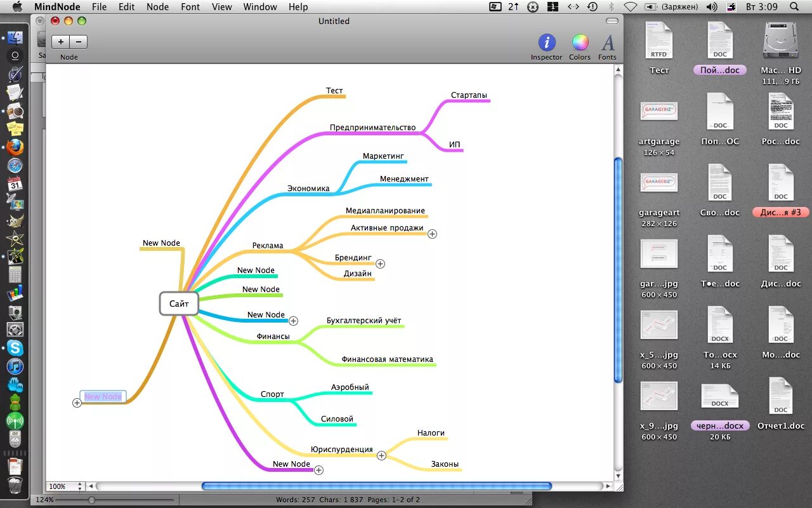
Task: Open Firefox from the Dock
Action: (14, 147)
